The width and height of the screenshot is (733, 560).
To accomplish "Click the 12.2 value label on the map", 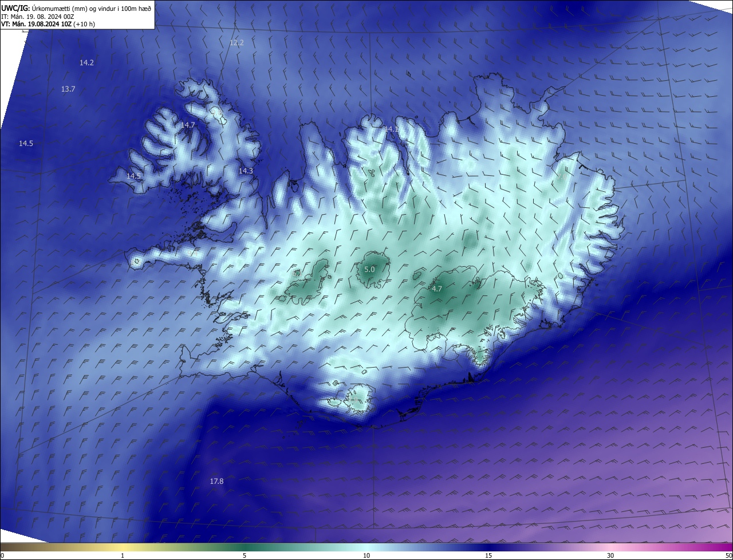I will (x=237, y=43).
